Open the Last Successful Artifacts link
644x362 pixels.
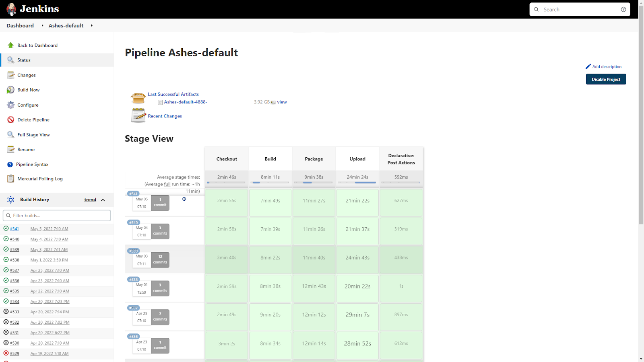(x=173, y=94)
